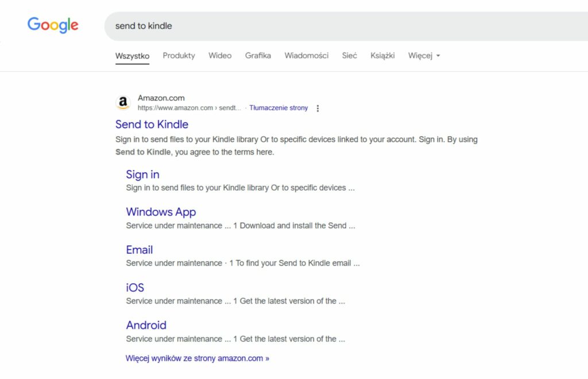Click the https://www.amazon.com URL breadcrumb
The image size is (588, 379).
pyautogui.click(x=189, y=108)
